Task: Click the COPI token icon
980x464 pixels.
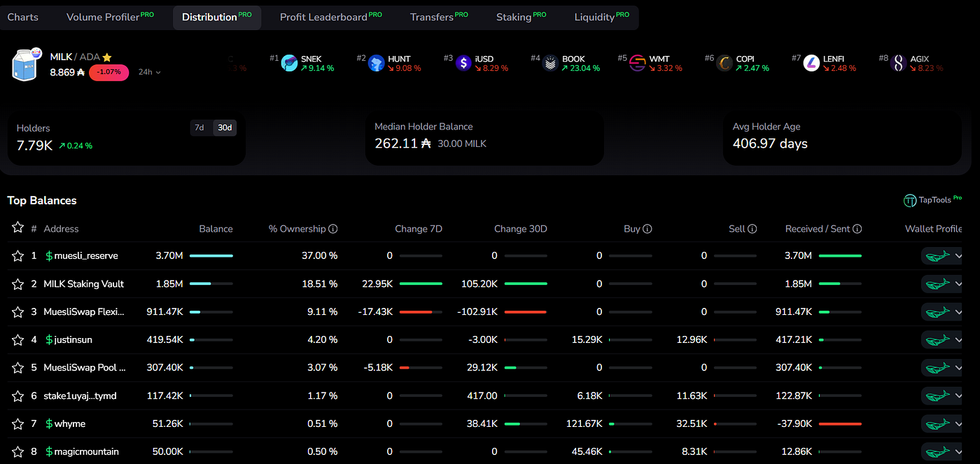Action: pos(724,63)
